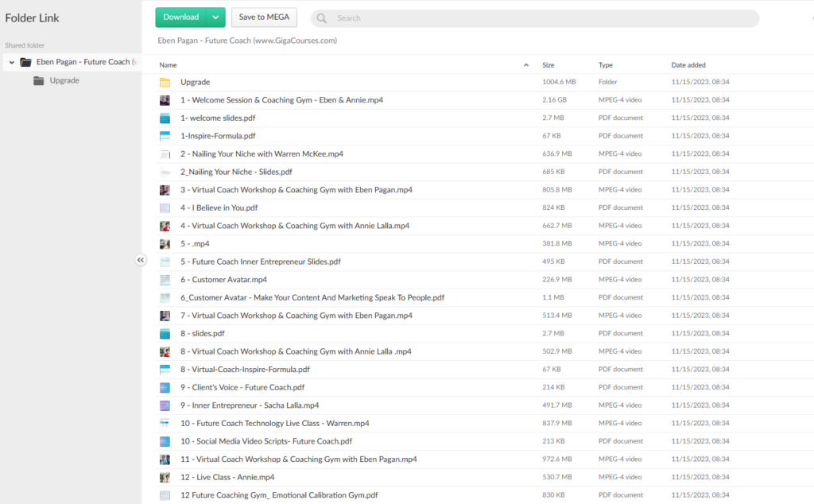Click icon of 6_Customer Avatar PDF file
The width and height of the screenshot is (814, 504).
pos(165,297)
